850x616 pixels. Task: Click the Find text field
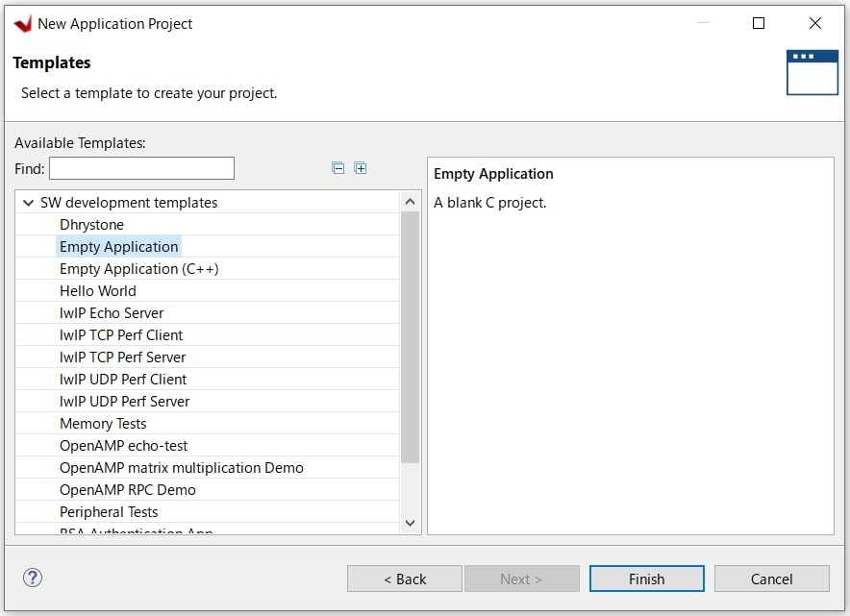(x=141, y=168)
